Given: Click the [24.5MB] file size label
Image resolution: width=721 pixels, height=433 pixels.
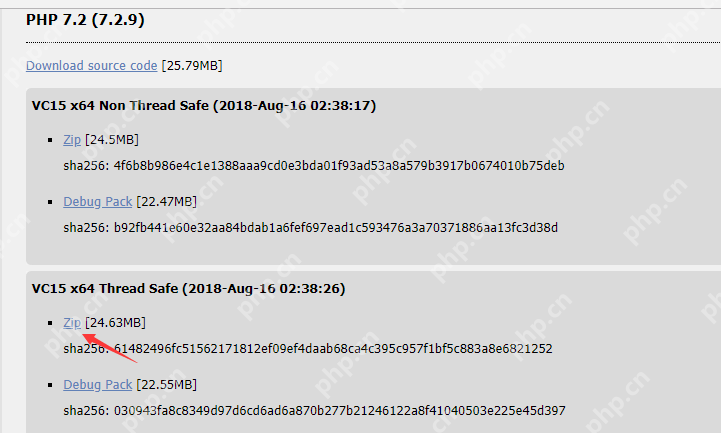Looking at the screenshot, I should (x=112, y=140).
